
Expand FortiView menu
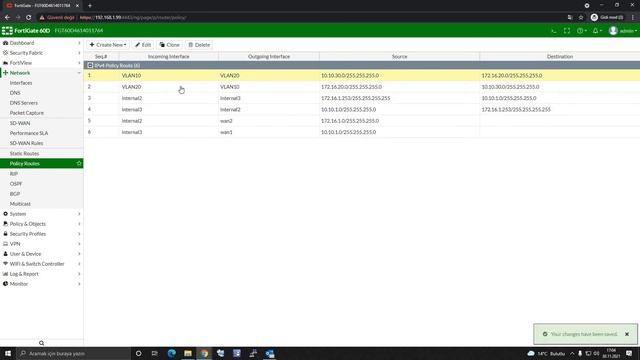[x=41, y=63]
